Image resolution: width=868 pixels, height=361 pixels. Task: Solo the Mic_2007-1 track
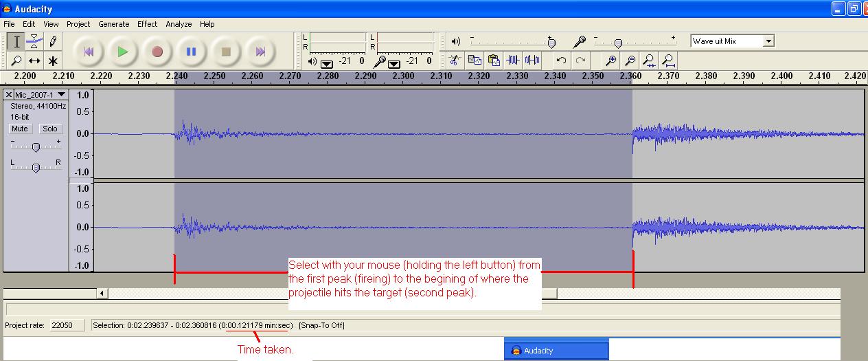(x=49, y=129)
